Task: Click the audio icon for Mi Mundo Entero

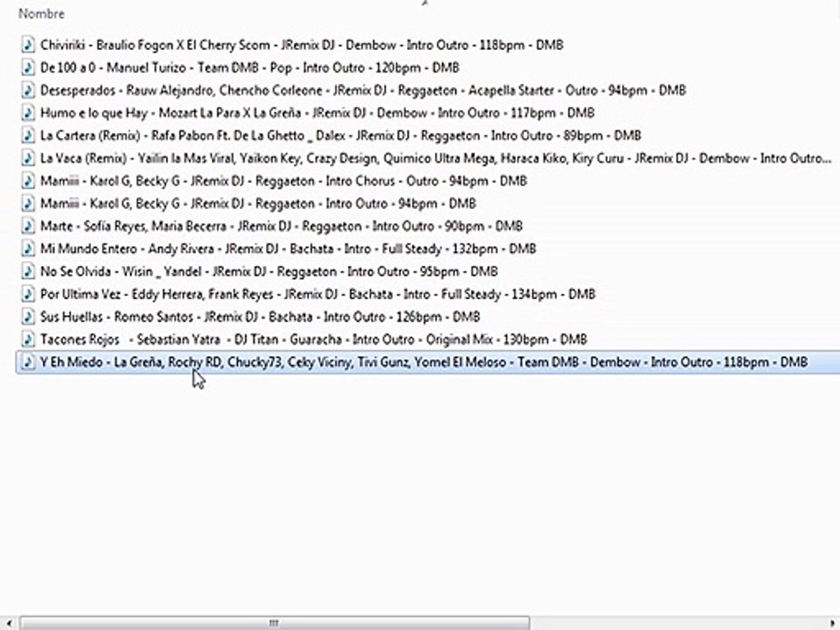Action: point(28,248)
